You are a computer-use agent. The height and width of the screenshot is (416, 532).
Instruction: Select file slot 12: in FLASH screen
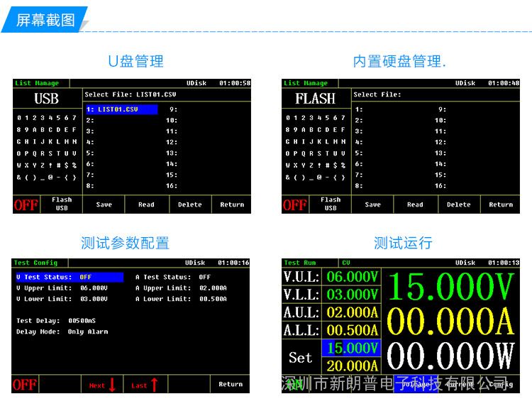440,142
